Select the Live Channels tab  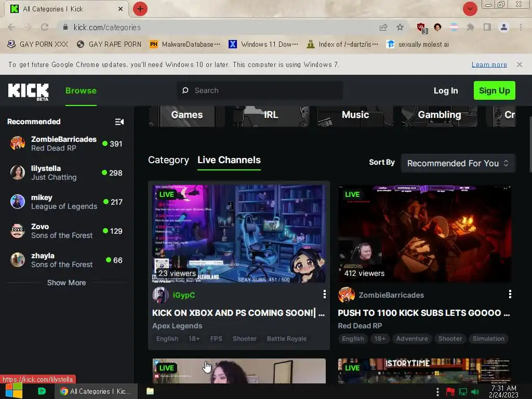point(229,160)
